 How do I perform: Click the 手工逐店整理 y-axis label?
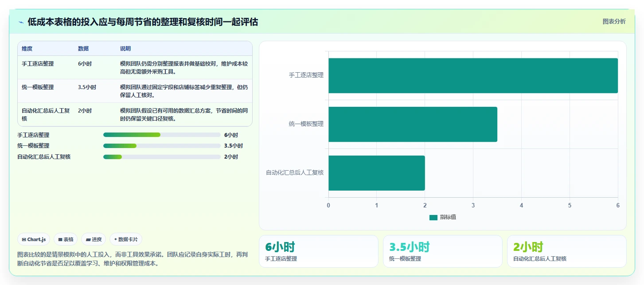(306, 75)
